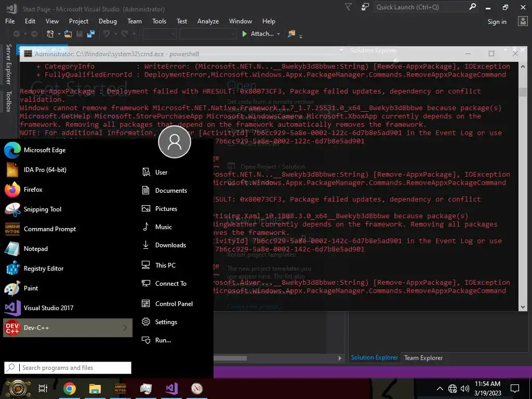Viewport: 532px width, 399px height.
Task: Click the Open File toolbar icon
Action: coord(68,34)
